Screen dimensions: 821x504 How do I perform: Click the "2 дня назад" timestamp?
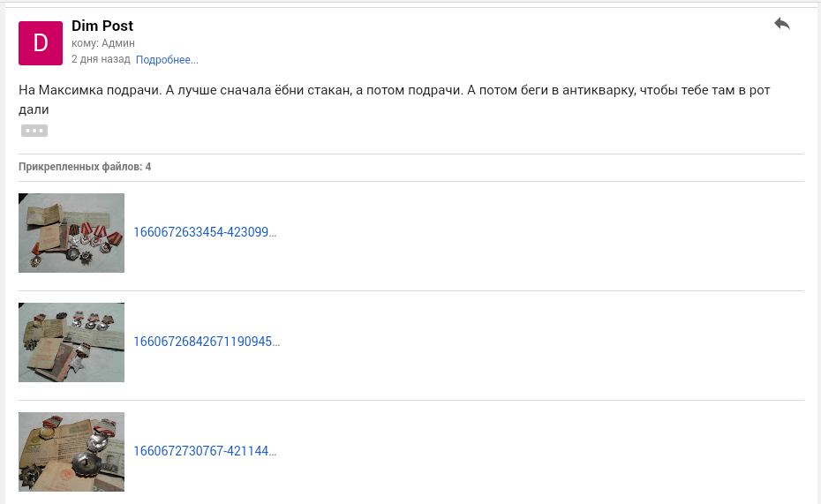(x=101, y=60)
